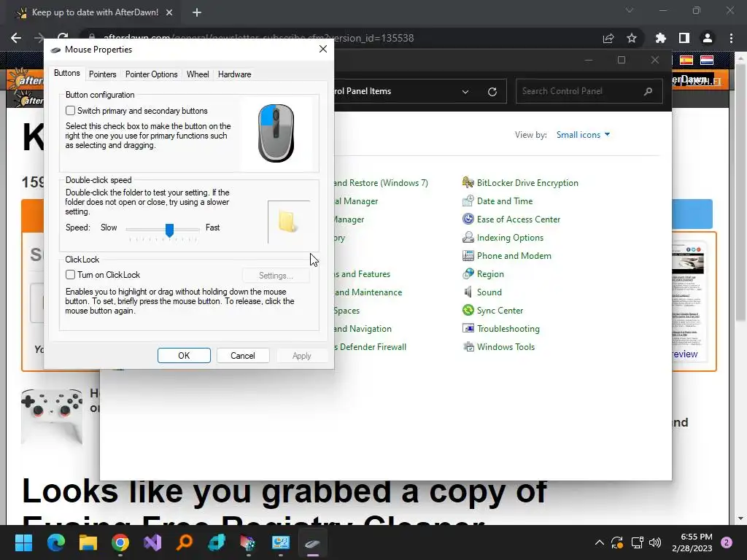This screenshot has height=560, width=747.
Task: Cancel the Mouse Properties dialog
Action: pyautogui.click(x=243, y=356)
